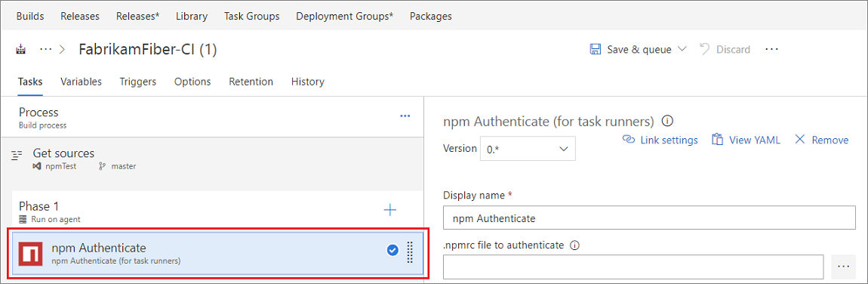The height and width of the screenshot is (284, 868).
Task: Open the Library hub
Action: [192, 16]
